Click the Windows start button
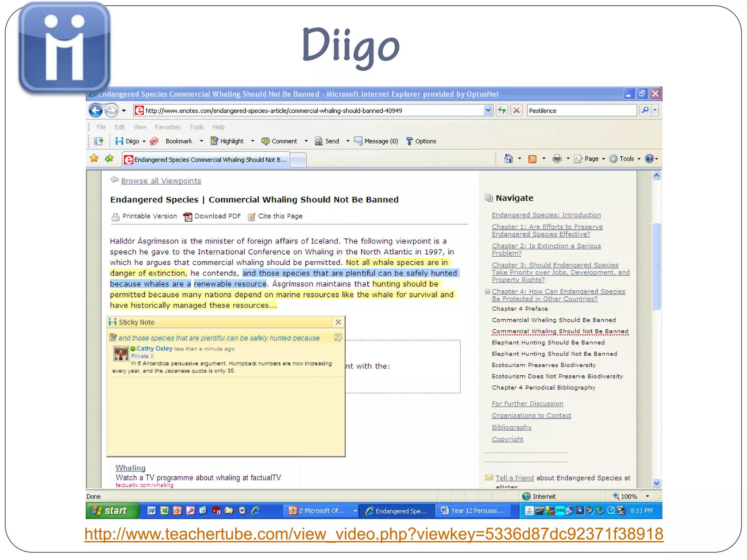The width and height of the screenshot is (747, 560). [112, 510]
